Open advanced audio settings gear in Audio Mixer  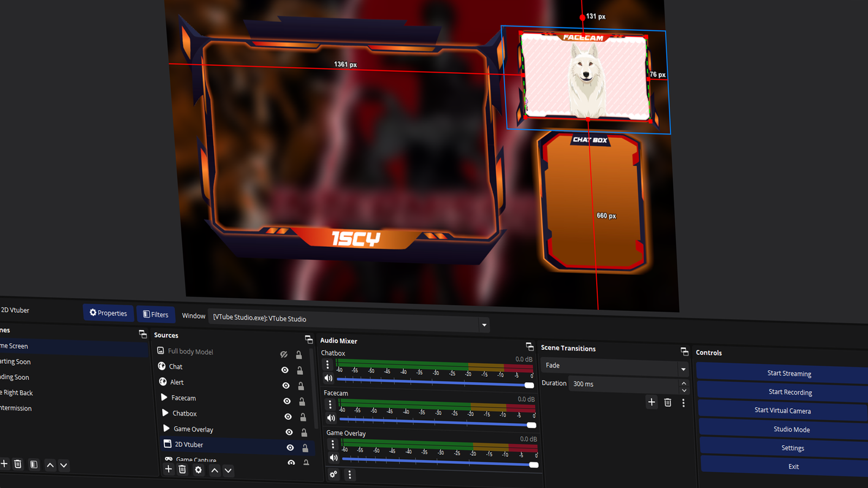coord(333,475)
